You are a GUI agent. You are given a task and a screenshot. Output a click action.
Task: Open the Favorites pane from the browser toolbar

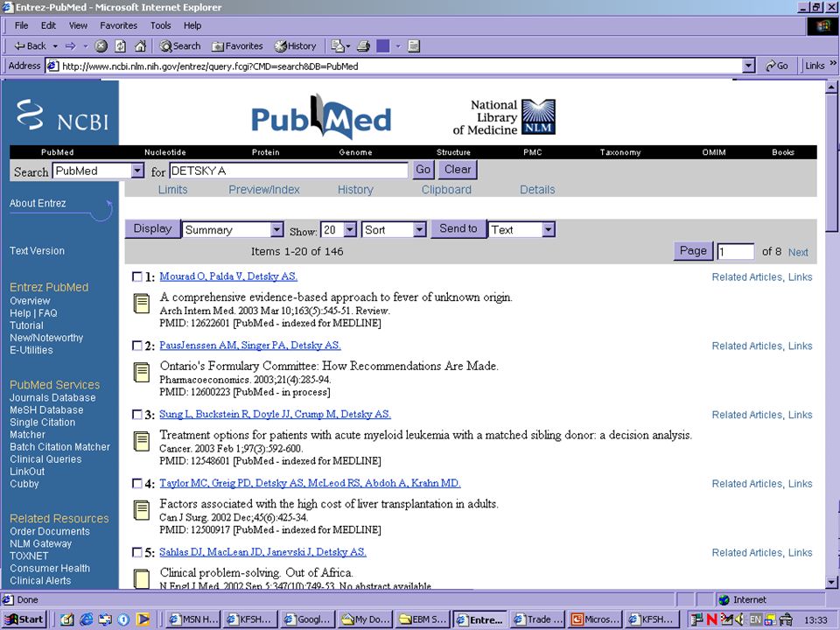coord(237,46)
